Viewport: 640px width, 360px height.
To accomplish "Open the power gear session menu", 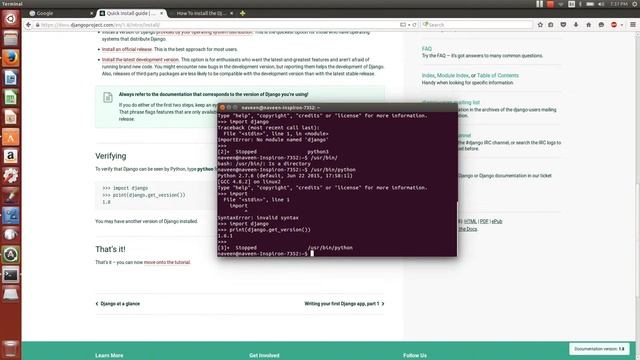I will [635, 4].
